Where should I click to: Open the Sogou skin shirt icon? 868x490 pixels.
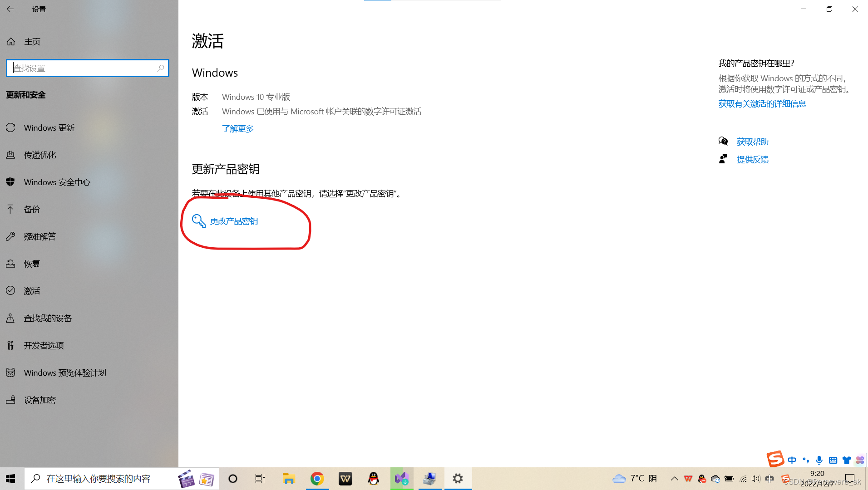[x=847, y=460]
